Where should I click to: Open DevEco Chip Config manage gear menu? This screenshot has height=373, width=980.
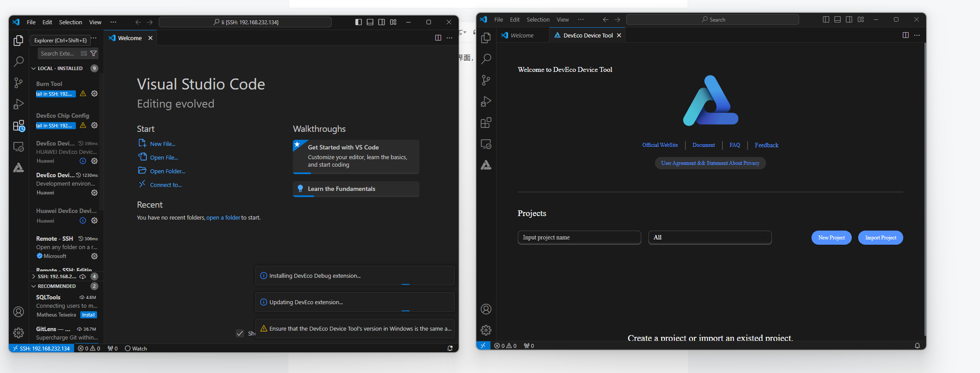point(94,125)
